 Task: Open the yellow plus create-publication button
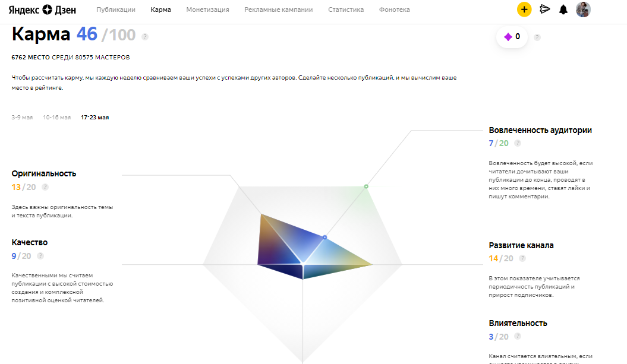click(524, 10)
